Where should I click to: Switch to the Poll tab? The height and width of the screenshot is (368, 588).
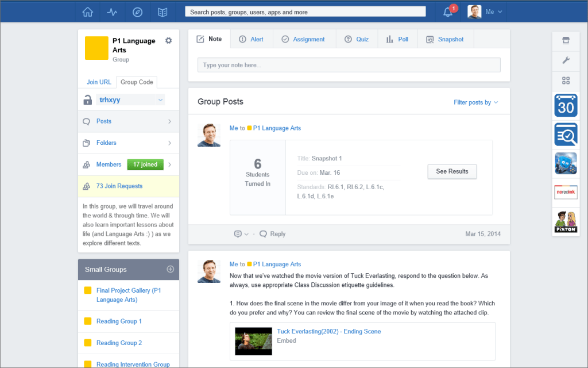coord(397,39)
